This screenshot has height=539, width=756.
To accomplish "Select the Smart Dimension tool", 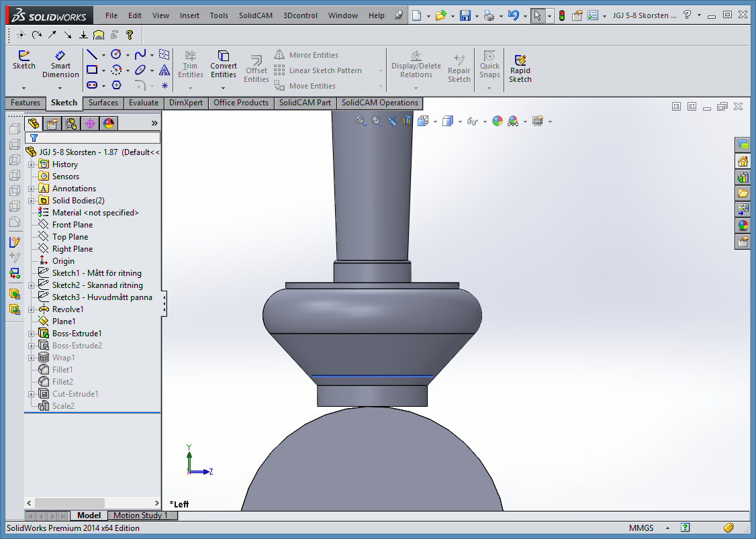I will click(60, 64).
